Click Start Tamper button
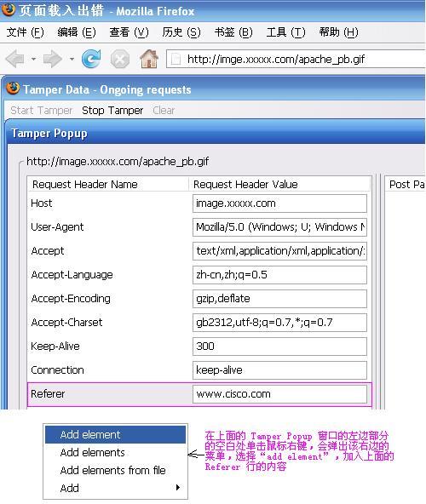426x504 pixels. (x=42, y=111)
